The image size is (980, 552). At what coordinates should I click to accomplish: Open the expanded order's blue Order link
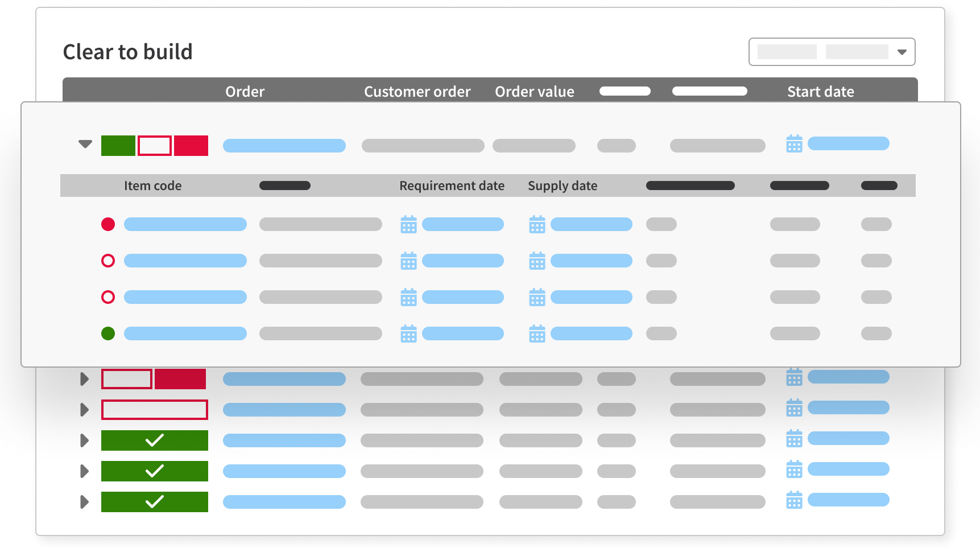pyautogui.click(x=284, y=146)
